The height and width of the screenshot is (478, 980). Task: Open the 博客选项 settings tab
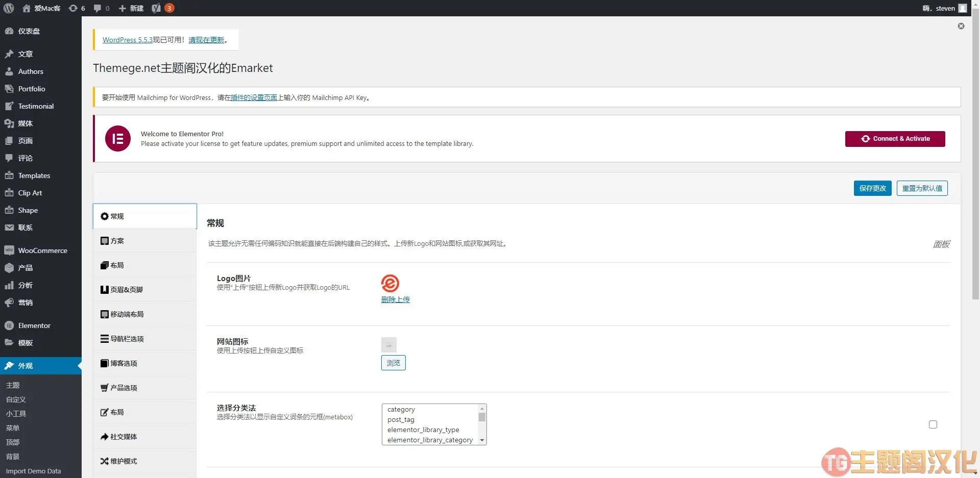(x=145, y=363)
